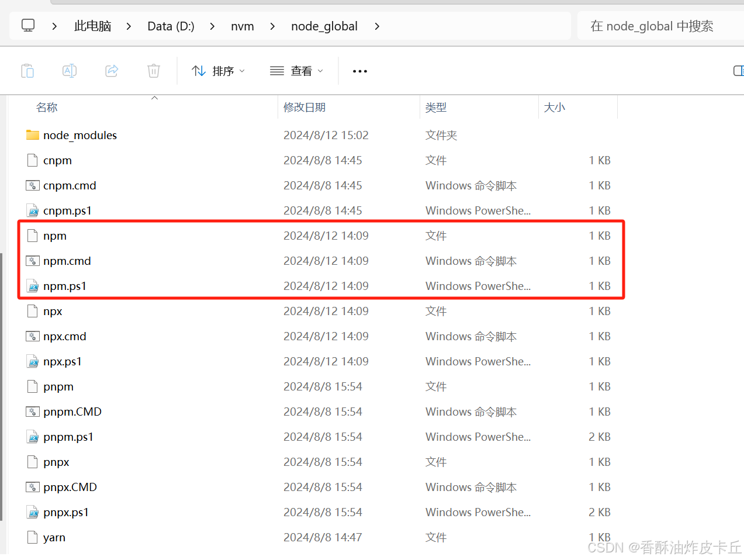Click the pnpm.ps1 PowerShell file icon

pyautogui.click(x=33, y=437)
